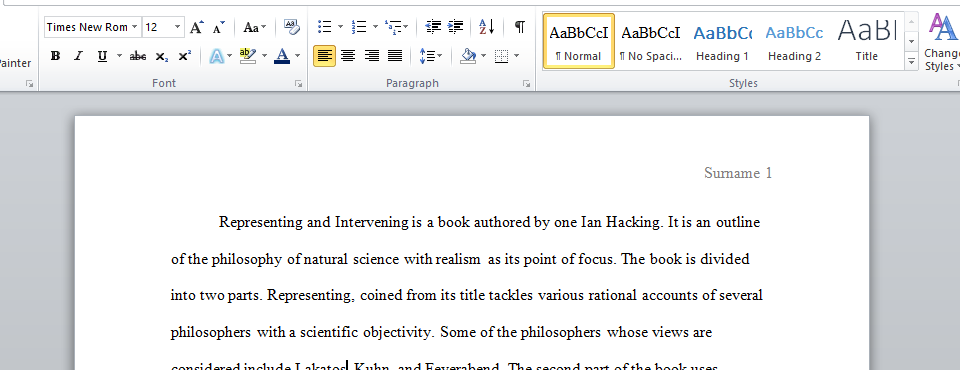
Task: Underline the selected text
Action: click(x=102, y=56)
